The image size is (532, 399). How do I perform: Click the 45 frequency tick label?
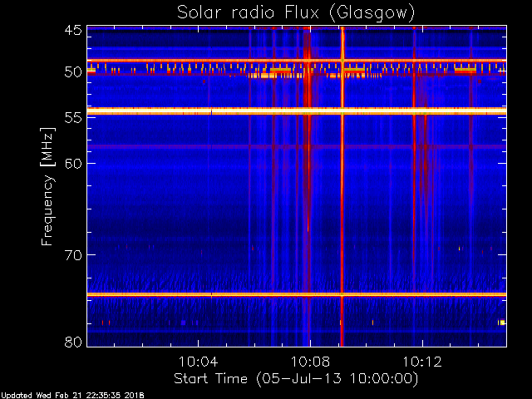coord(73,30)
